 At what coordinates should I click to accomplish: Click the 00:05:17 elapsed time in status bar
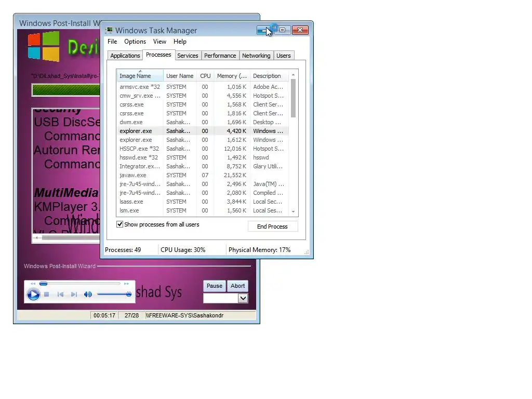tap(104, 315)
